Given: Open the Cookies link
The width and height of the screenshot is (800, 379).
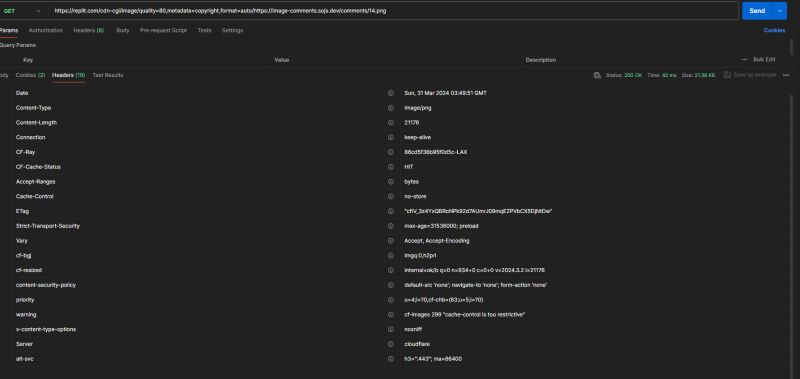Looking at the screenshot, I should click(774, 31).
